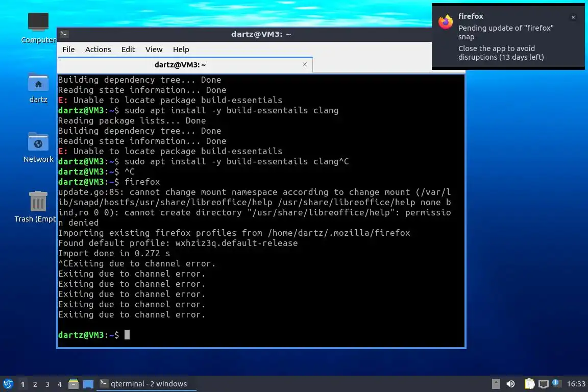The height and width of the screenshot is (392, 588).
Task: Click '^CExiting due to channel error.' line
Action: (137, 263)
